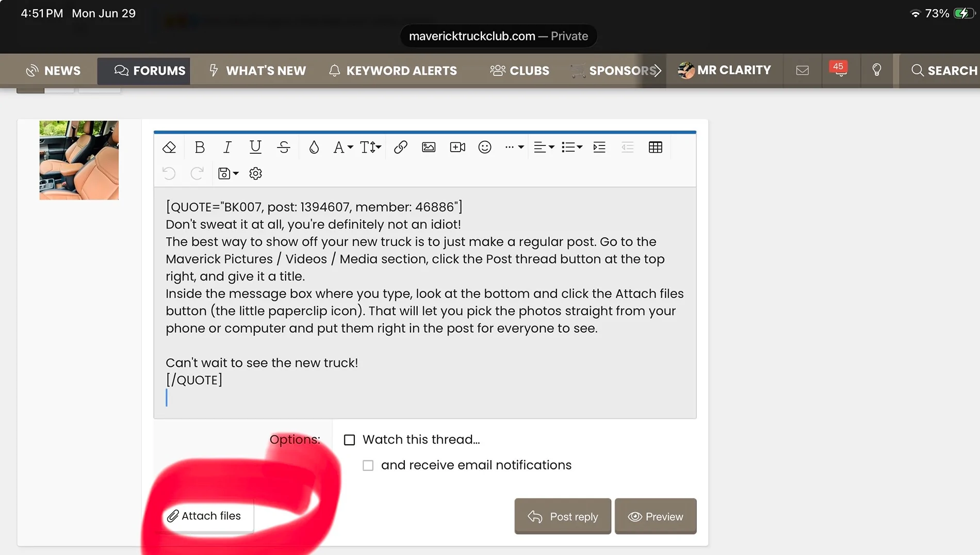Open the font size dropdown
Image resolution: width=980 pixels, height=555 pixels.
pos(370,148)
